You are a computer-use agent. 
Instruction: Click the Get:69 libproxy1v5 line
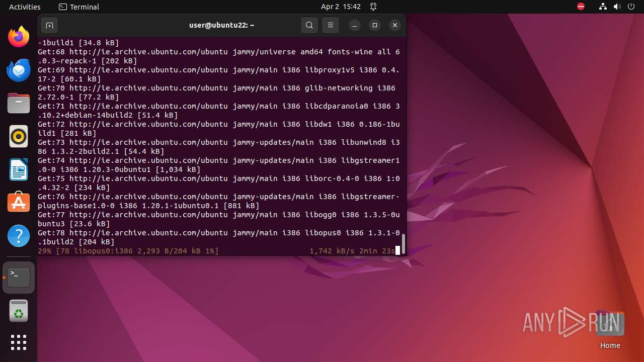click(219, 74)
